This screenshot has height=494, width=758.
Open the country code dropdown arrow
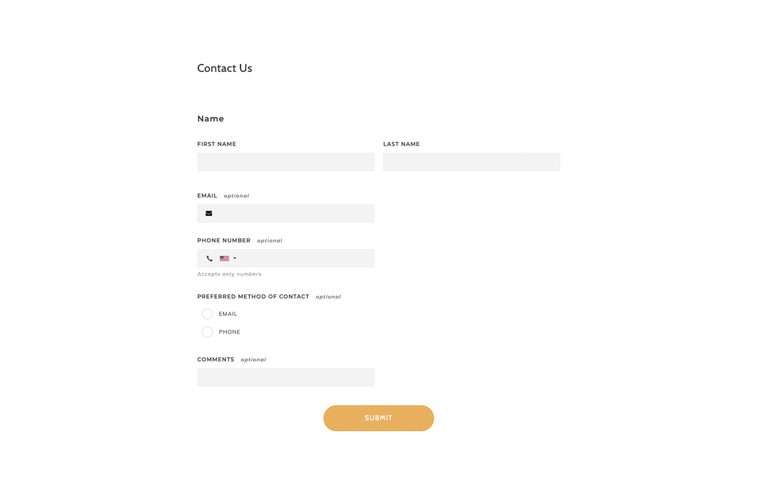[235, 258]
